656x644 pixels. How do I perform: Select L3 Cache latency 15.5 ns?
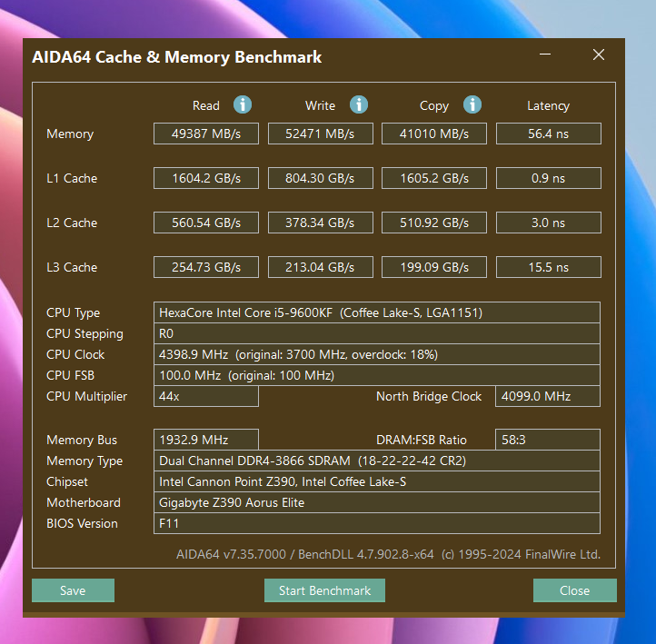click(x=549, y=267)
